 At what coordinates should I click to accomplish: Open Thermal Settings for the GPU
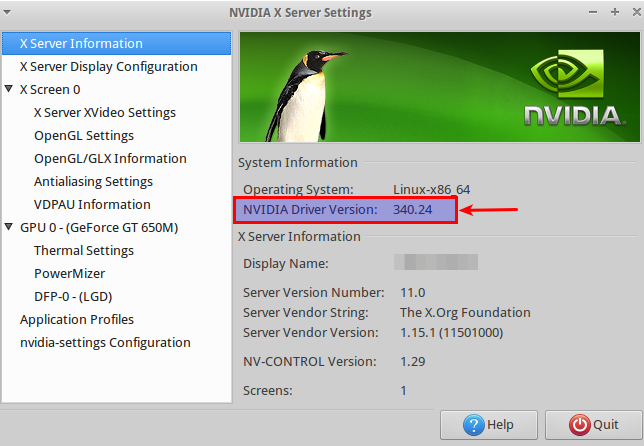pyautogui.click(x=84, y=251)
